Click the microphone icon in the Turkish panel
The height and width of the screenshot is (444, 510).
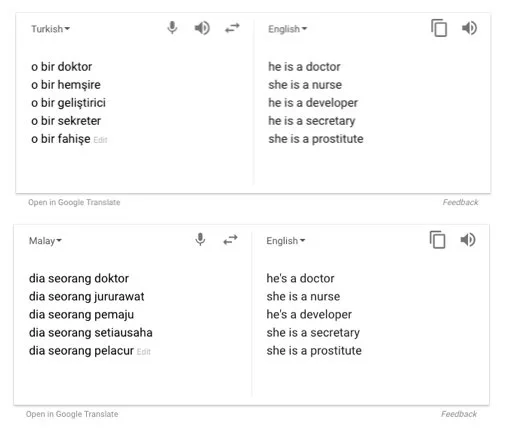[172, 28]
